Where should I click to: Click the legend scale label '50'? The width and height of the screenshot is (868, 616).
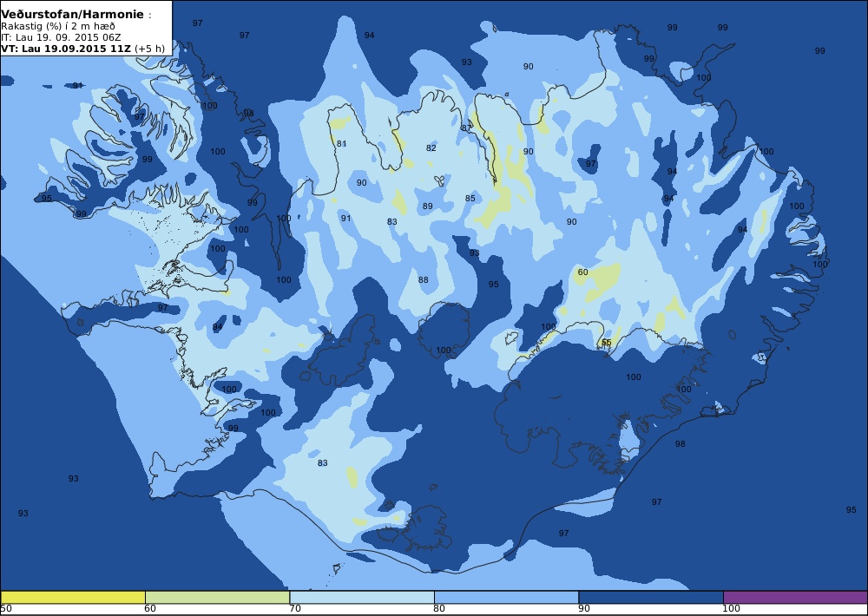click(6, 609)
